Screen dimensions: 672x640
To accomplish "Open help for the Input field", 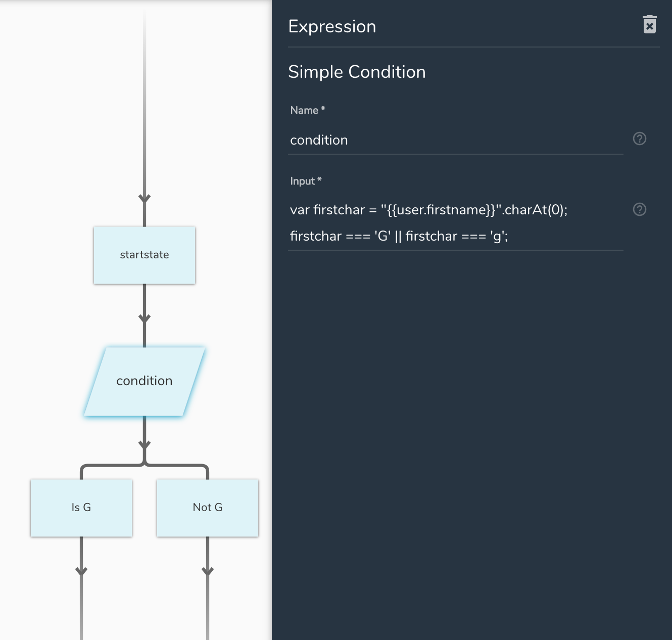I will (x=640, y=209).
